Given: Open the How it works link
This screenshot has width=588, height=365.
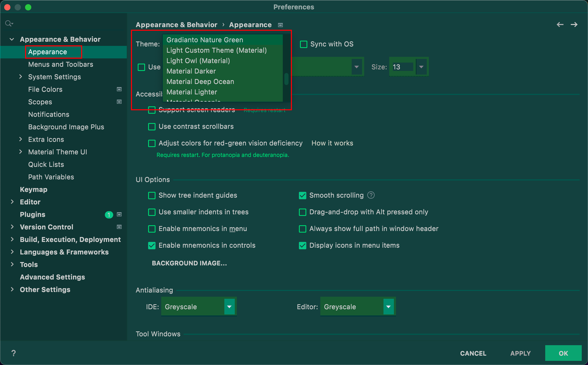Looking at the screenshot, I should tap(332, 143).
